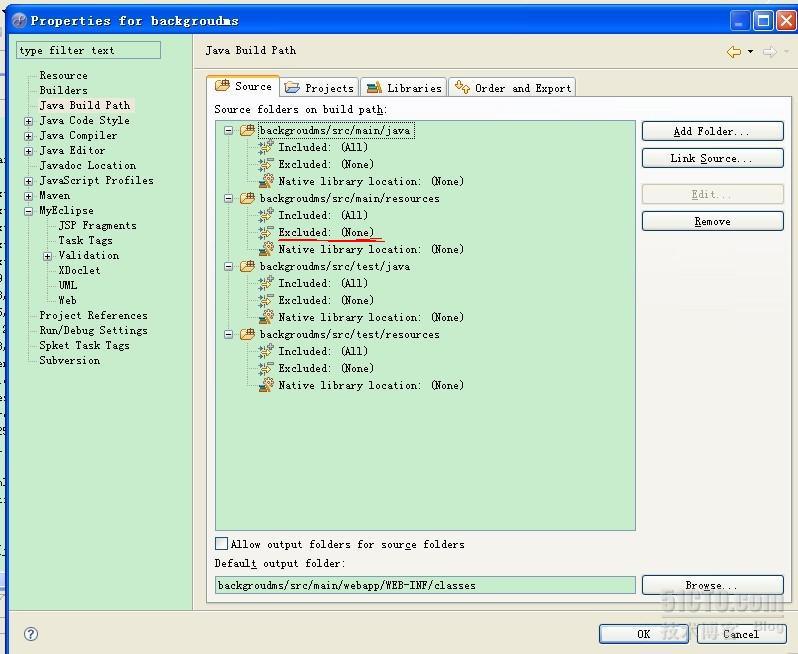This screenshot has height=654, width=798.
Task: Focus the type filter text field
Action: [x=89, y=50]
